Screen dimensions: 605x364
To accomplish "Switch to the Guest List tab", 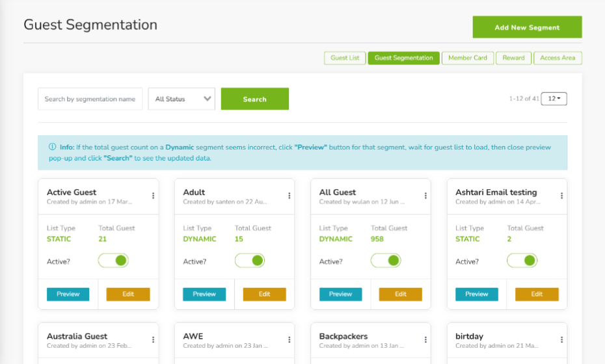I will [345, 58].
